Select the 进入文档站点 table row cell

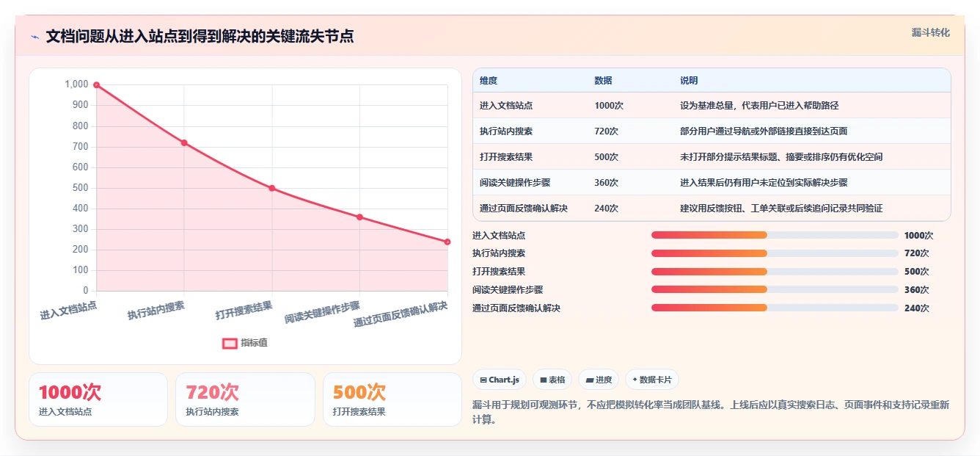[506, 106]
